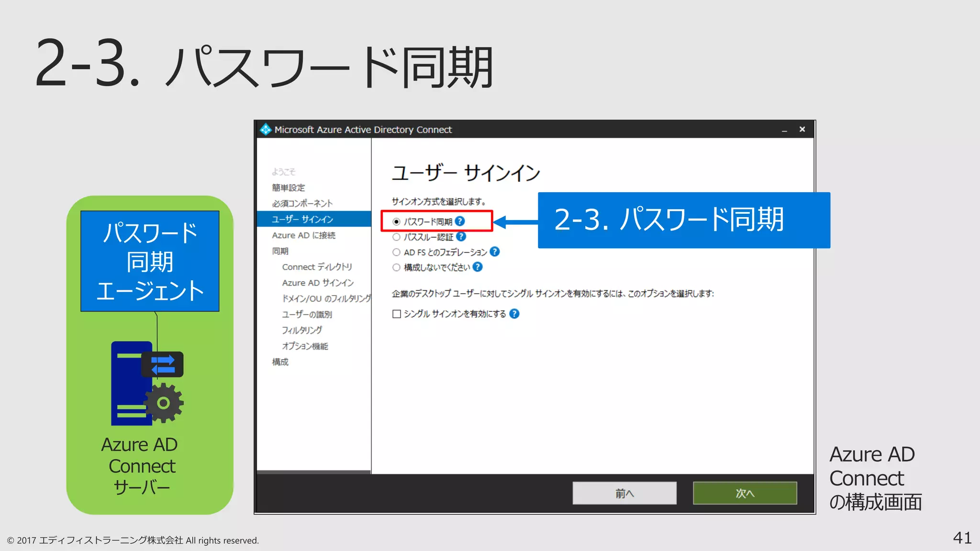Screen dimensions: 980x551
Task: Open Azure AD に接続 step
Action: tap(304, 235)
